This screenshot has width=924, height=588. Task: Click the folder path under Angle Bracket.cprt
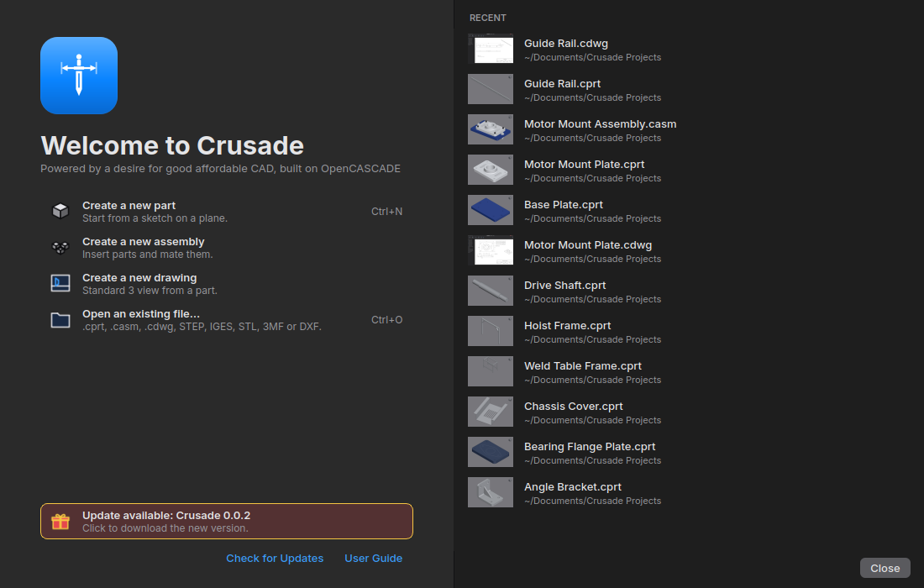(593, 501)
